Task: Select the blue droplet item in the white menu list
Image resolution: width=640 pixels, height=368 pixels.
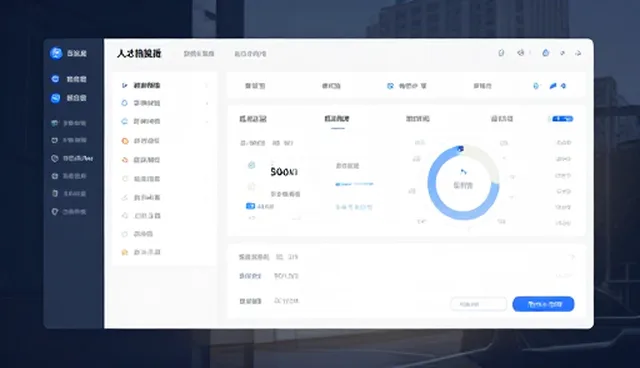Action: [x=141, y=103]
